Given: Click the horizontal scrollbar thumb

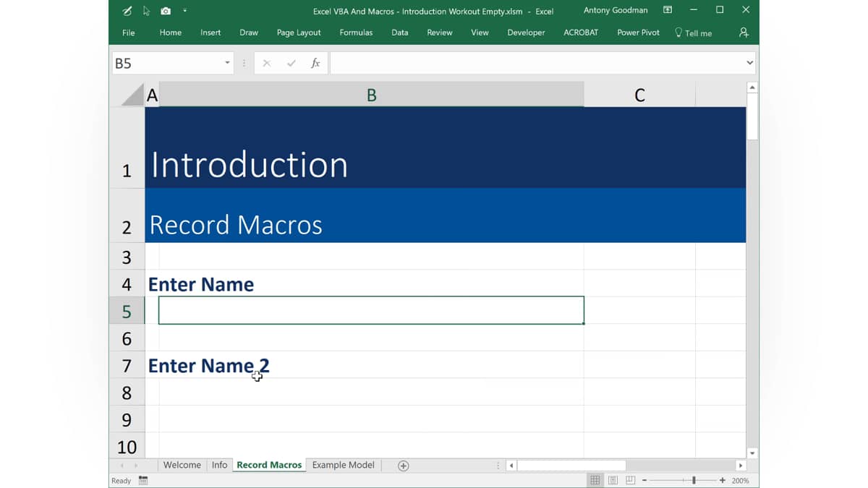Looking at the screenshot, I should click(571, 466).
